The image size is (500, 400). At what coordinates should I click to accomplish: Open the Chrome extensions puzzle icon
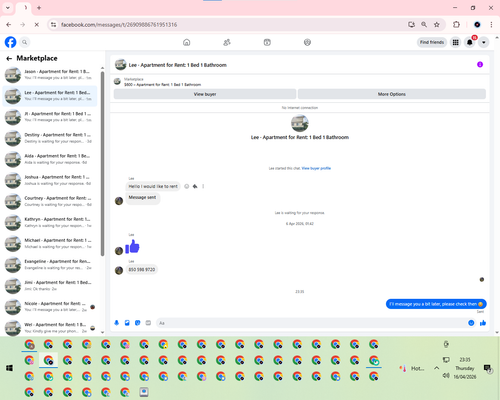click(x=456, y=25)
